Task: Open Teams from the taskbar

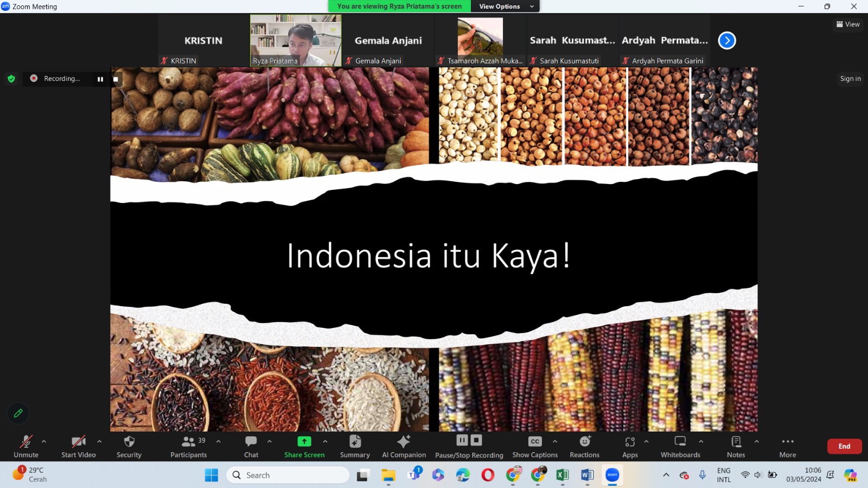Action: click(x=414, y=475)
